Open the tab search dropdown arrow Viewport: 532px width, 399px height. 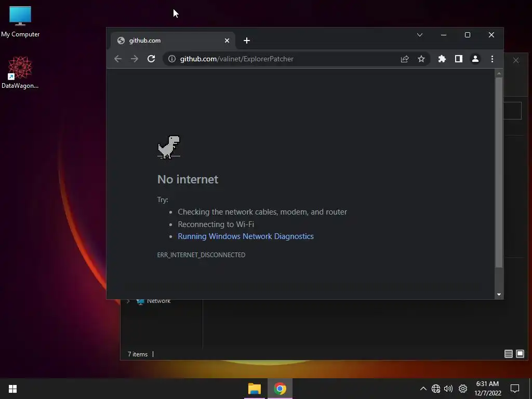pos(420,35)
